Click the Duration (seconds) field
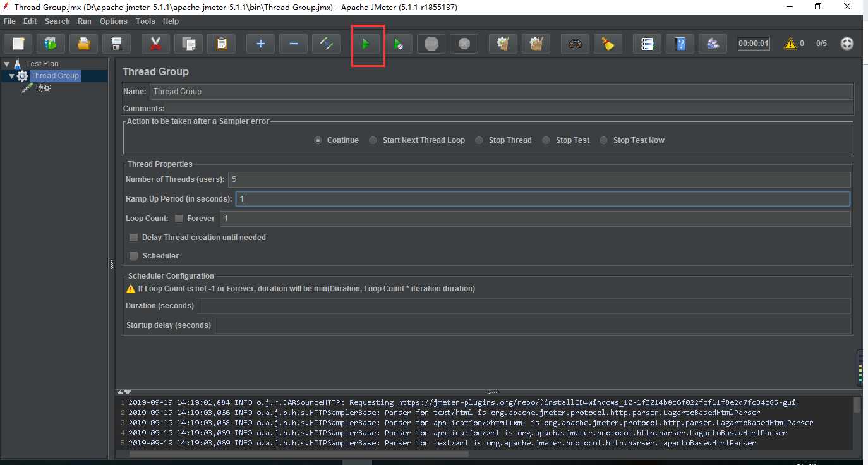This screenshot has width=868, height=465. pyautogui.click(x=524, y=306)
